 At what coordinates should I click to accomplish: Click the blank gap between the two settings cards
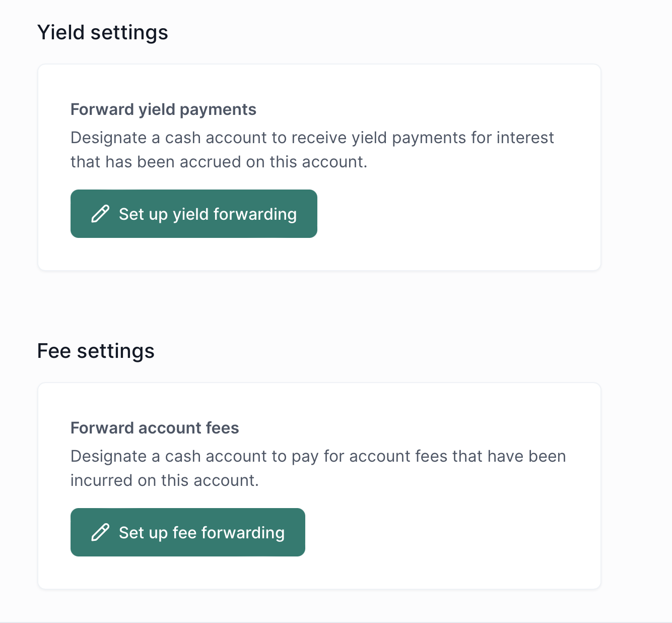tap(319, 302)
